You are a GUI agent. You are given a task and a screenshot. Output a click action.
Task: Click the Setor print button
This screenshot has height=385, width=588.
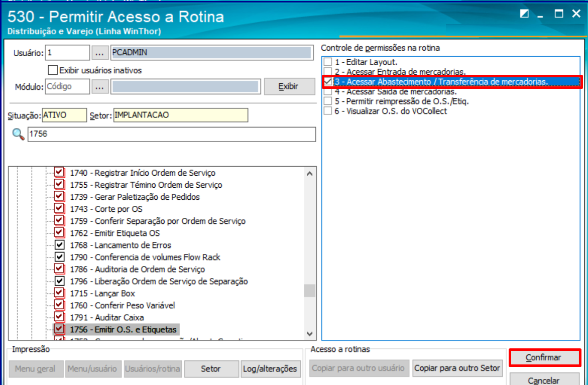tap(211, 369)
